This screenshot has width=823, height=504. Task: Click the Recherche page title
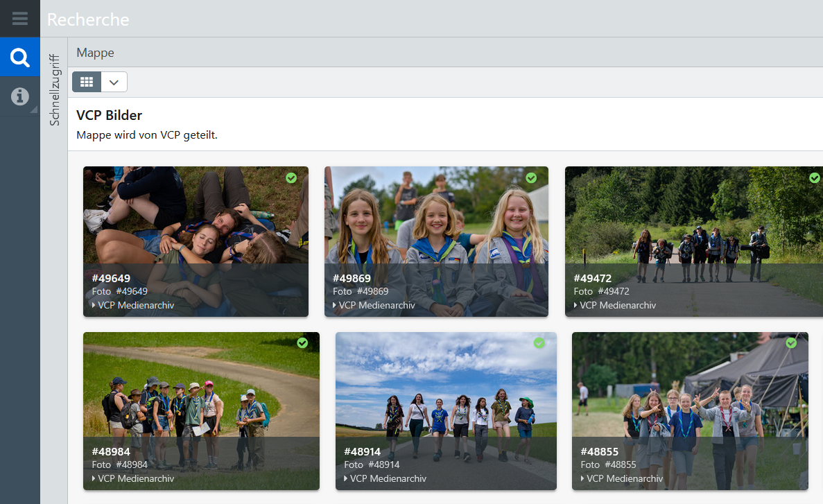88,19
